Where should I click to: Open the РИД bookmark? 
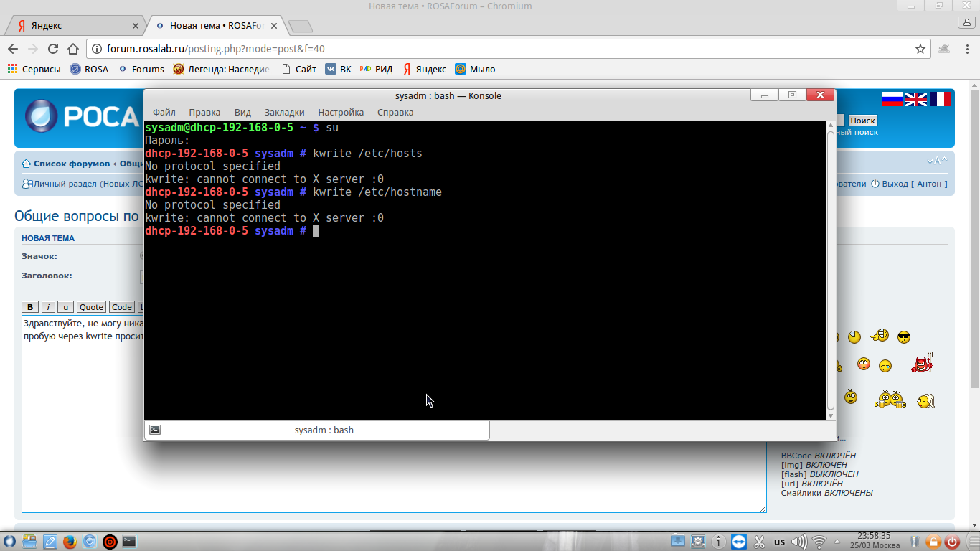pos(376,70)
